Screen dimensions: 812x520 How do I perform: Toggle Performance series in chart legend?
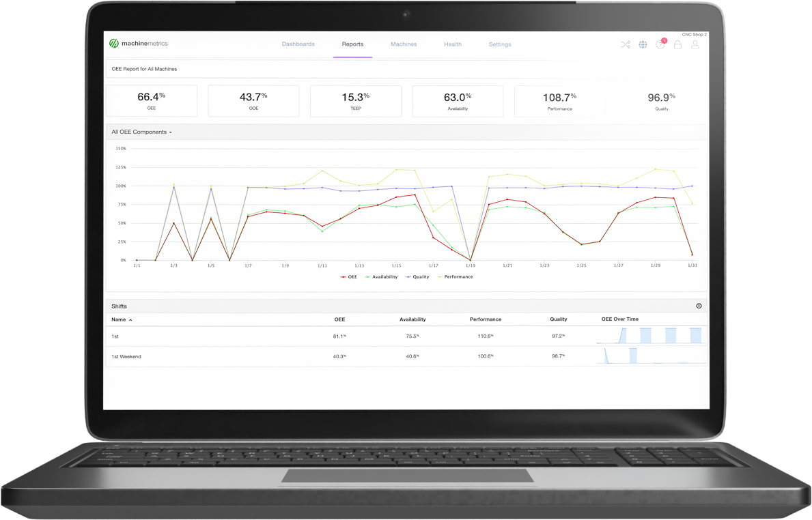coord(455,277)
